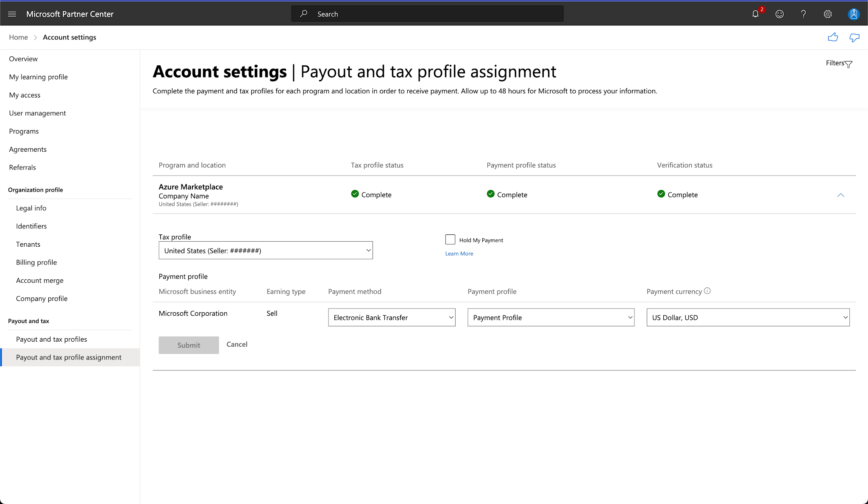Click Microsoft Corporation entity cell
This screenshot has width=868, height=504.
point(193,313)
